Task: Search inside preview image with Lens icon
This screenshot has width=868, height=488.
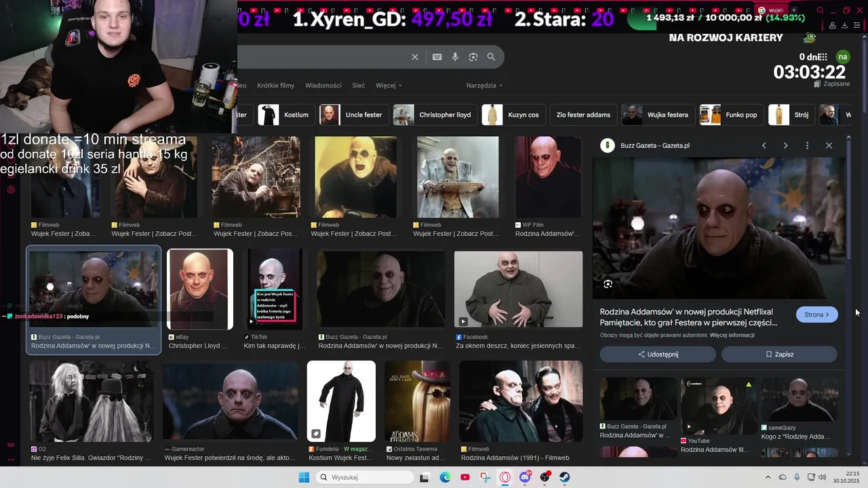Action: (608, 284)
